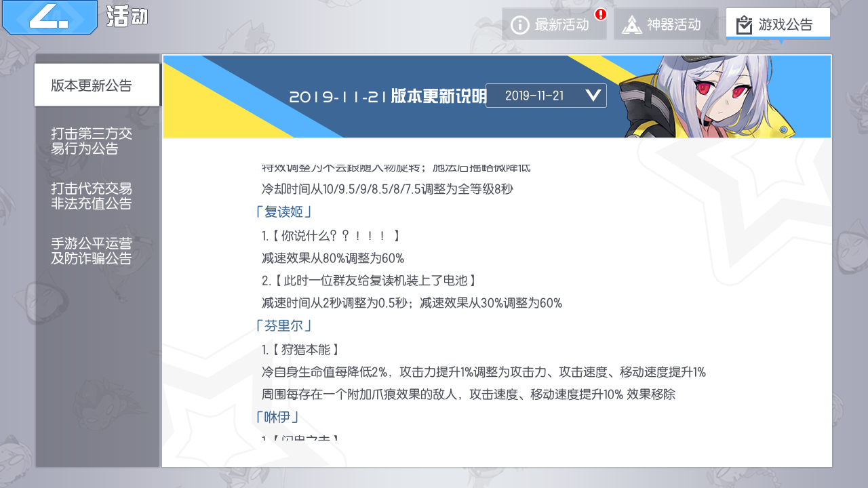Open 手游公平运营及防诈骗公告 in the sidebar

click(x=92, y=251)
